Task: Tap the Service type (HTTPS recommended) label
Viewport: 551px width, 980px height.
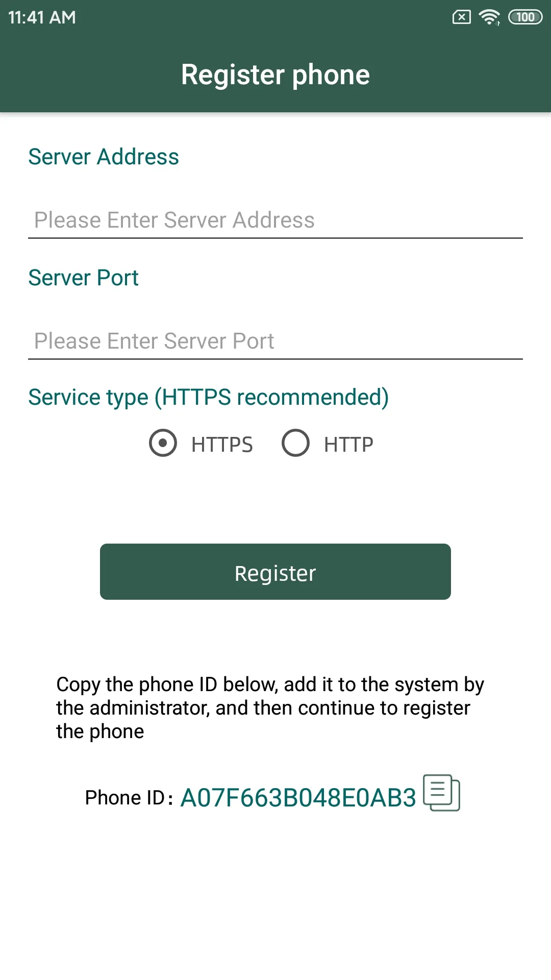Action: click(x=209, y=397)
